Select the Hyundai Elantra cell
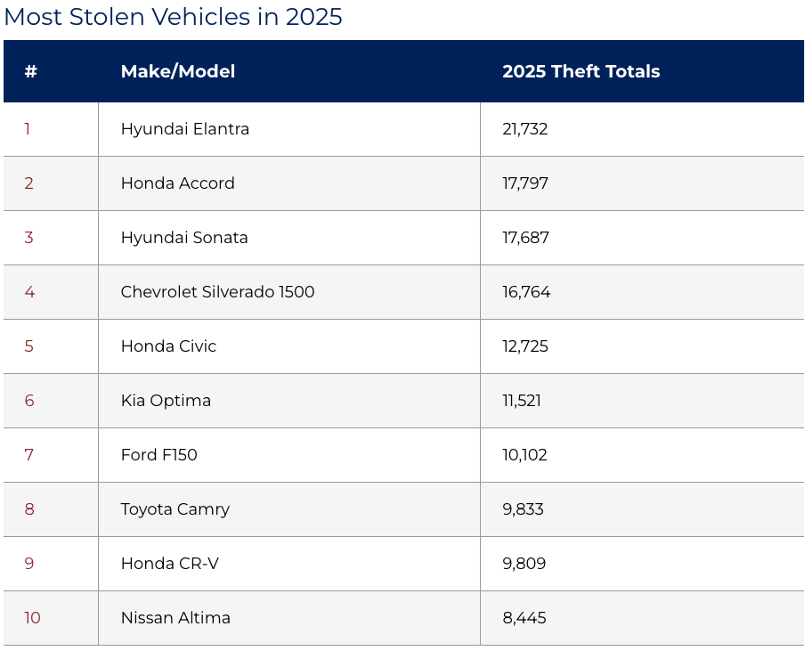812x659 pixels. tap(185, 129)
